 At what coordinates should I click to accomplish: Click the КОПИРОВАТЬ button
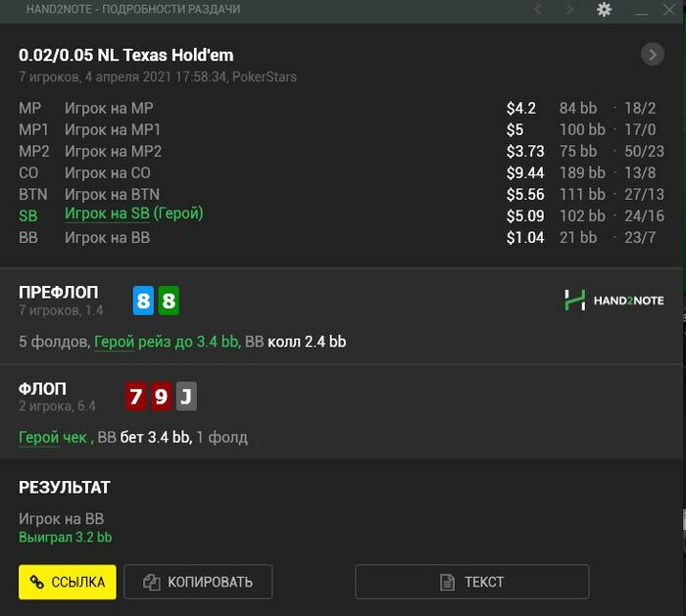pos(198,582)
